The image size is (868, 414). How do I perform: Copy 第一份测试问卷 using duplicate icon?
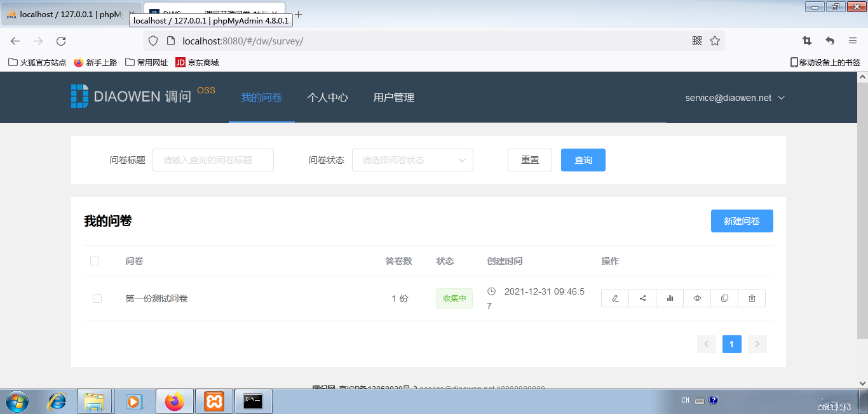pyautogui.click(x=724, y=298)
